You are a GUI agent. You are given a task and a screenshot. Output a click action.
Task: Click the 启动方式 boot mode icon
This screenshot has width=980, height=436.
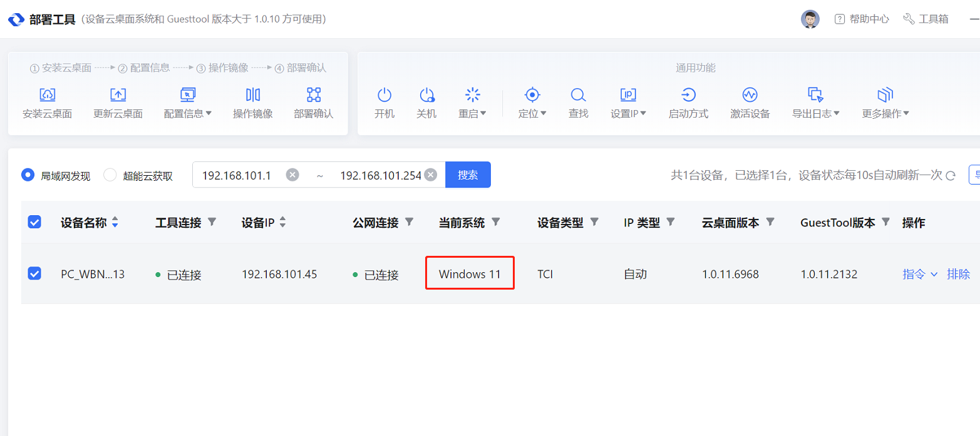pos(688,95)
